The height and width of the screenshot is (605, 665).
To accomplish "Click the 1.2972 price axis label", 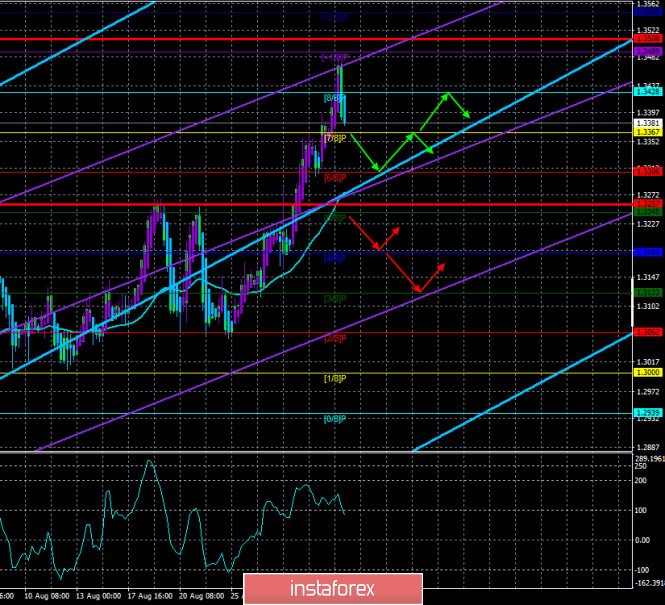I will click(648, 392).
